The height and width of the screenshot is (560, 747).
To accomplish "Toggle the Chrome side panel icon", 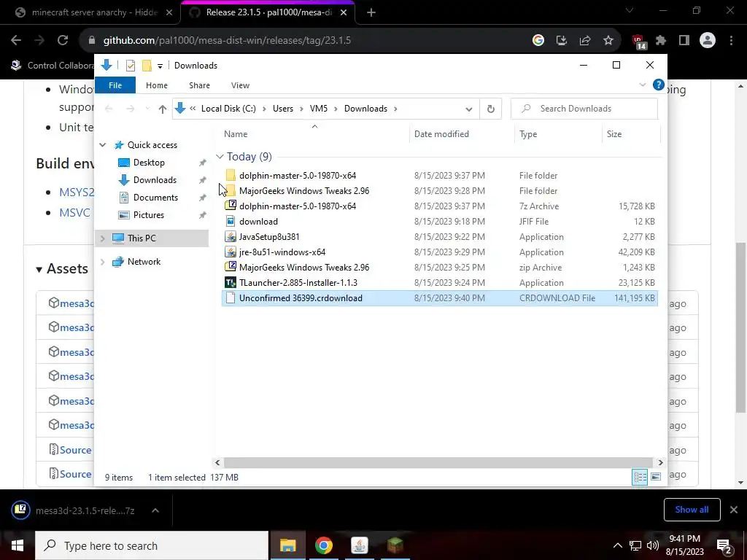I will [x=684, y=41].
